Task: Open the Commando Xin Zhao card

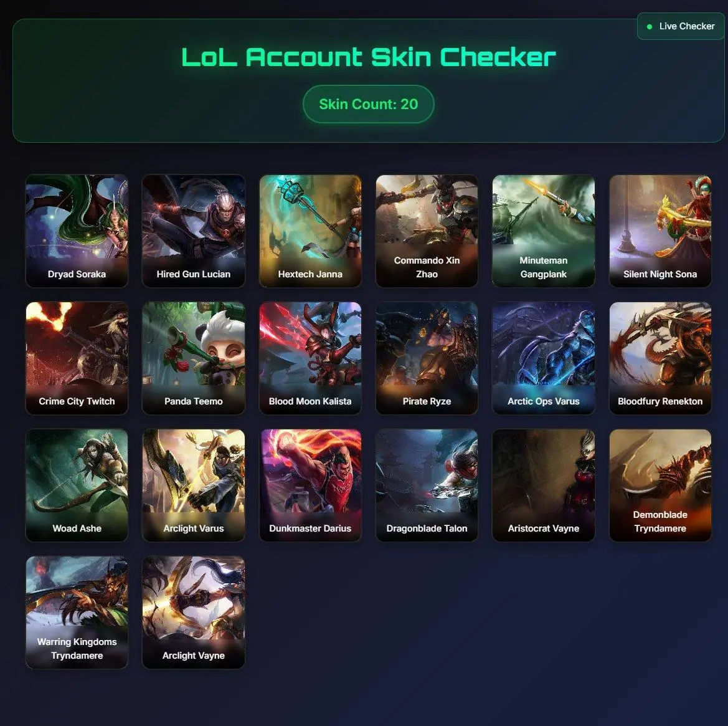Action: click(427, 231)
